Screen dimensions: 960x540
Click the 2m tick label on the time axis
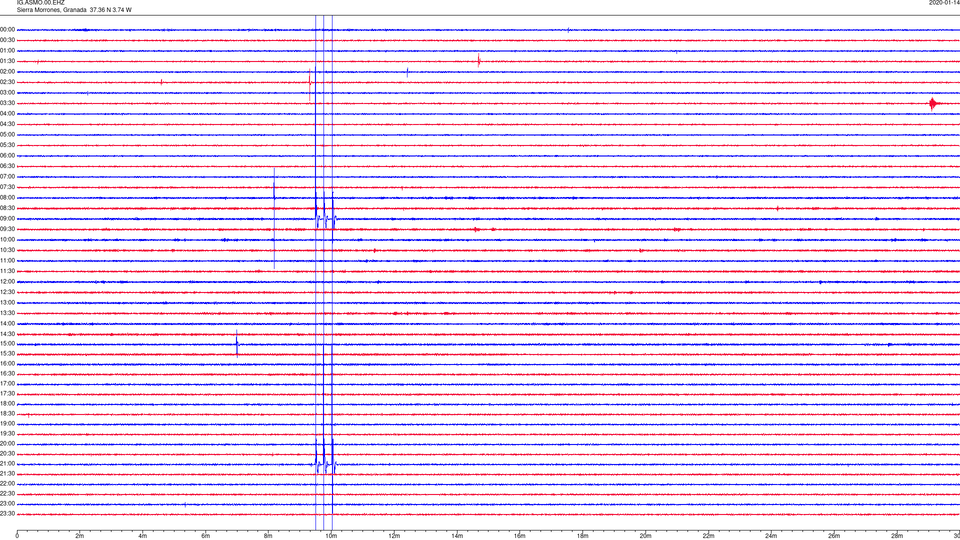coord(80,536)
